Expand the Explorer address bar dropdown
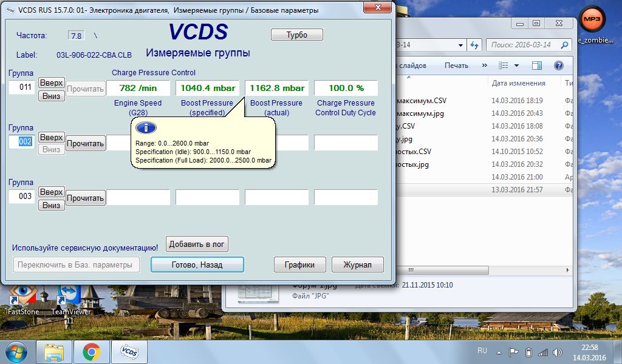The image size is (622, 364). click(x=461, y=45)
